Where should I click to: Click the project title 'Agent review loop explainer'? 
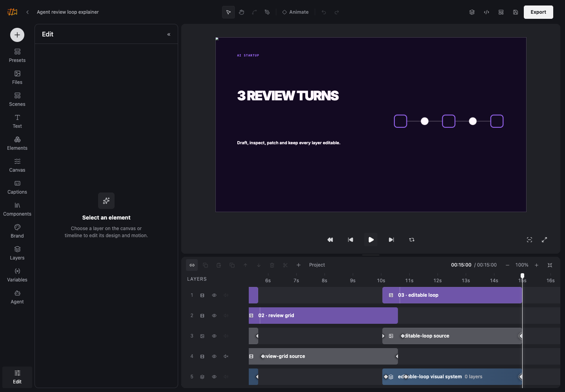pos(68,12)
